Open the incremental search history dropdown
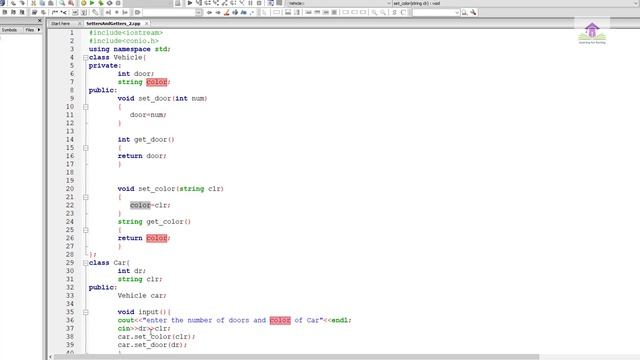640x360 pixels. (x=199, y=12)
